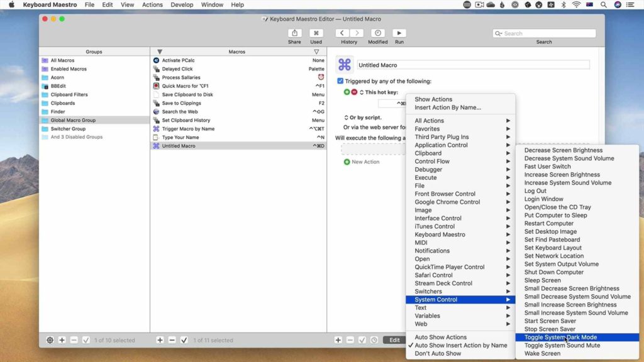Click the Edit button
This screenshot has height=362, width=644.
coord(394,340)
